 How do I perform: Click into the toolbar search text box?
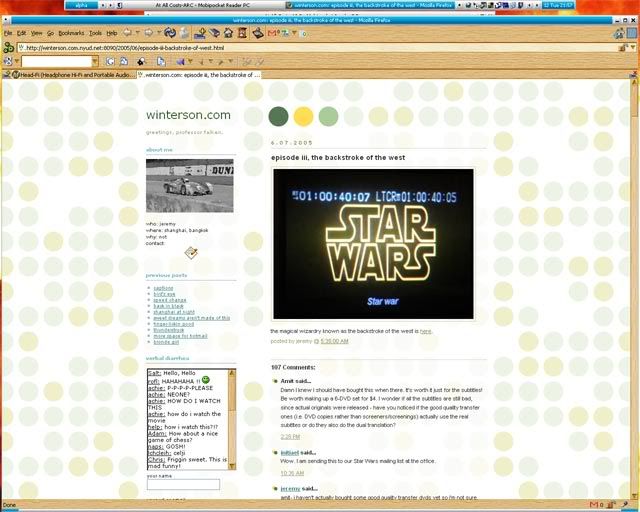pos(57,62)
